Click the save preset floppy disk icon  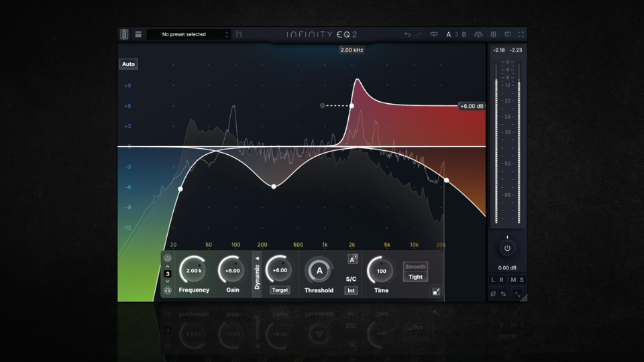239,34
